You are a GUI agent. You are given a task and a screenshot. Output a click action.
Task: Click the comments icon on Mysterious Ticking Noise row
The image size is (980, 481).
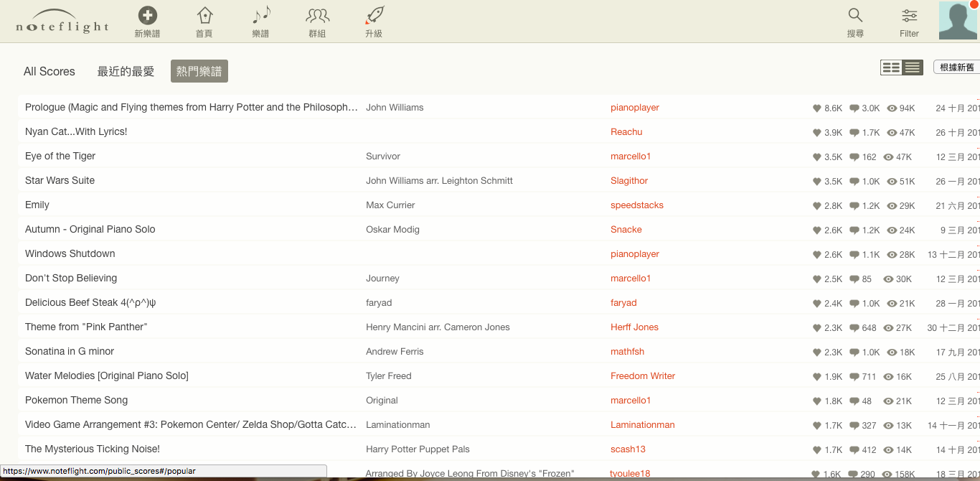pyautogui.click(x=854, y=450)
